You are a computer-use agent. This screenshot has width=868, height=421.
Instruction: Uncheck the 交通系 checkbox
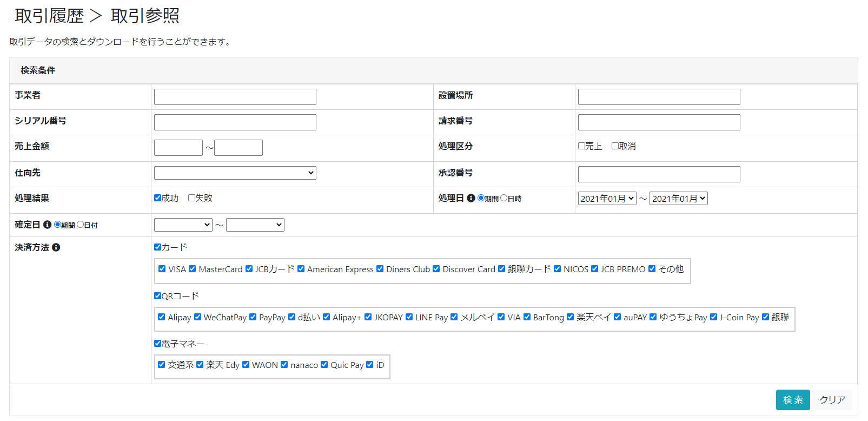pos(161,365)
